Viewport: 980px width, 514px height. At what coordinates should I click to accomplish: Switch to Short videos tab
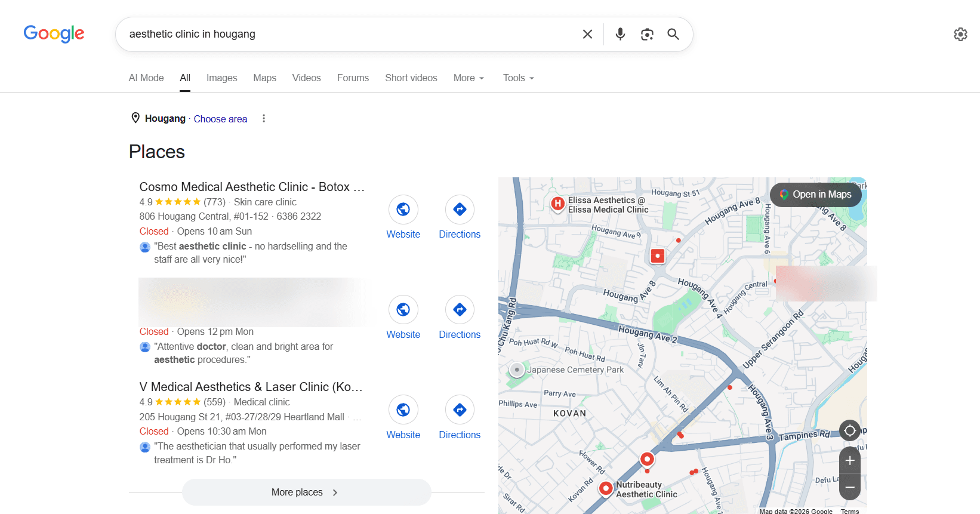tap(411, 78)
